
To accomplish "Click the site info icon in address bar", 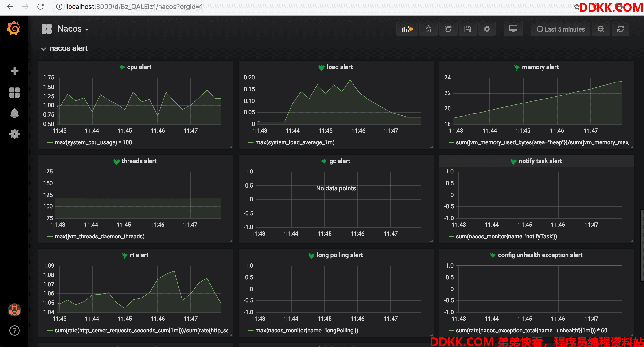I will coord(59,7).
